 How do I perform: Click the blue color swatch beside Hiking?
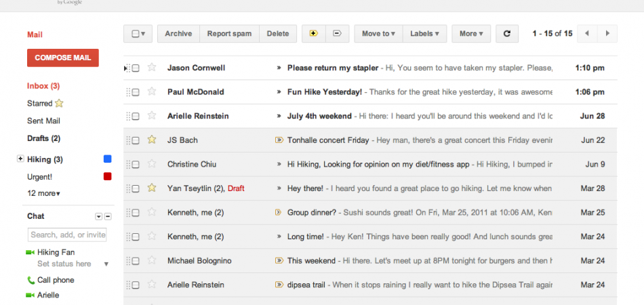[x=107, y=159]
